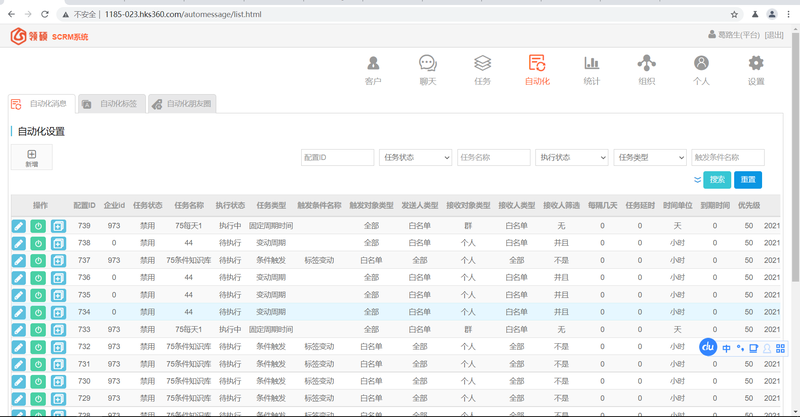Open the browser three-dot menu

coord(788,14)
